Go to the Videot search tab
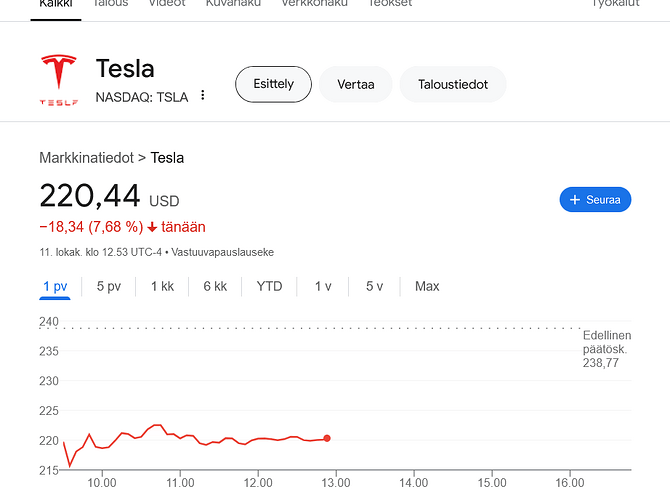Viewport: 670px width, 500px height. tap(167, 3)
